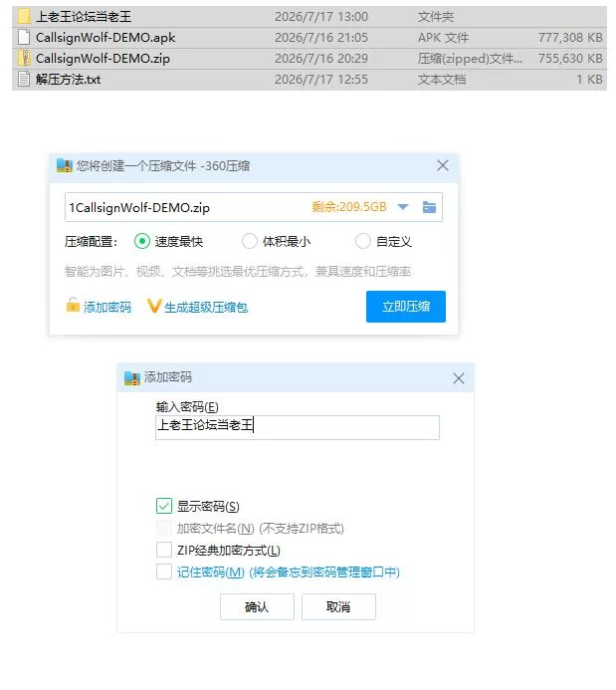Image resolution: width=616 pixels, height=690 pixels.
Task: Click the date 2026/7/16 21:05
Action: [x=321, y=38]
